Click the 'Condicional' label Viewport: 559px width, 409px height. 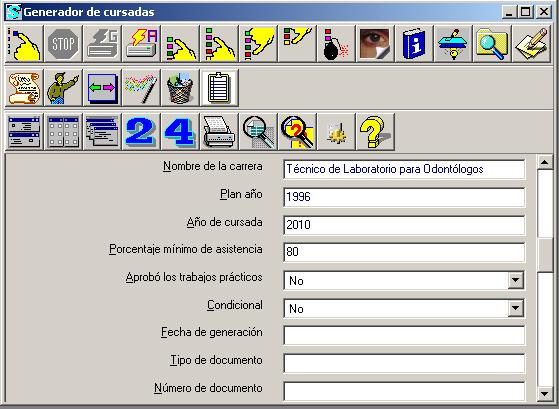coord(235,305)
